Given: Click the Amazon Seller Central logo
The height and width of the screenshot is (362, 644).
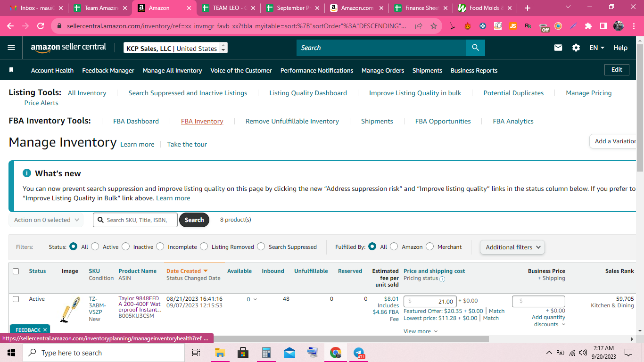Looking at the screenshot, I should click(69, 48).
